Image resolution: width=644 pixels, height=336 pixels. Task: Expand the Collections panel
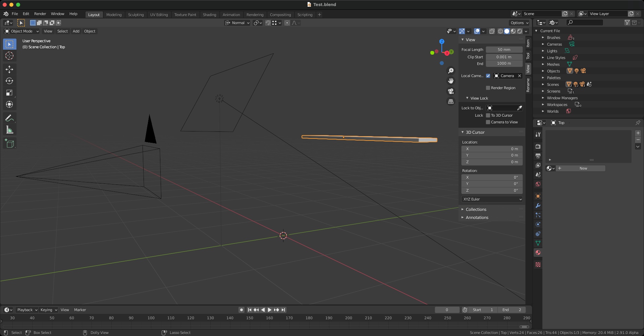point(476,210)
